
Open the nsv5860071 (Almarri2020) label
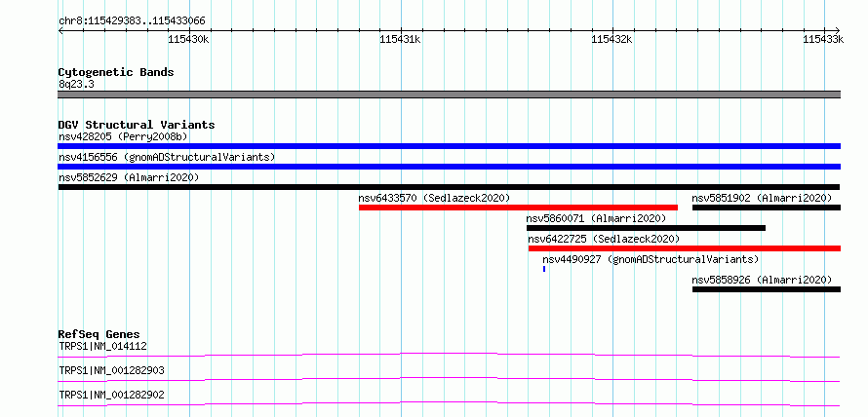click(596, 218)
